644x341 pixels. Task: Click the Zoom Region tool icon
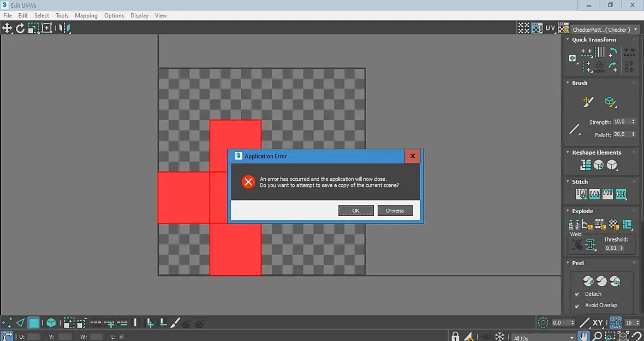(x=610, y=336)
